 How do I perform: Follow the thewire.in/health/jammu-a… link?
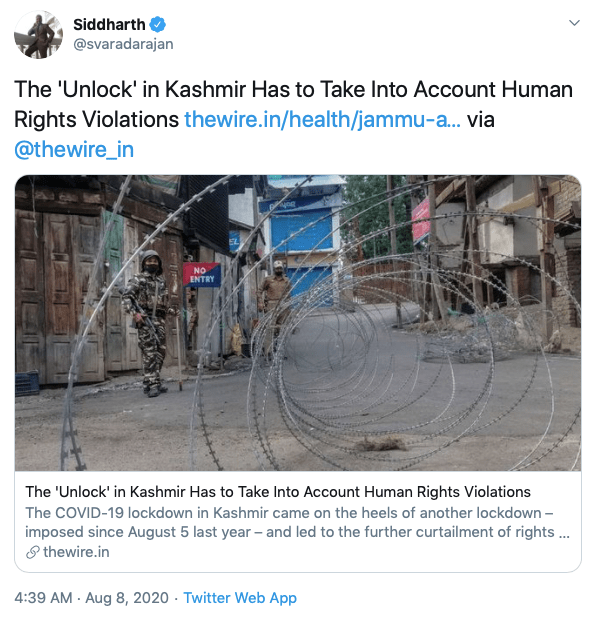coord(322,119)
